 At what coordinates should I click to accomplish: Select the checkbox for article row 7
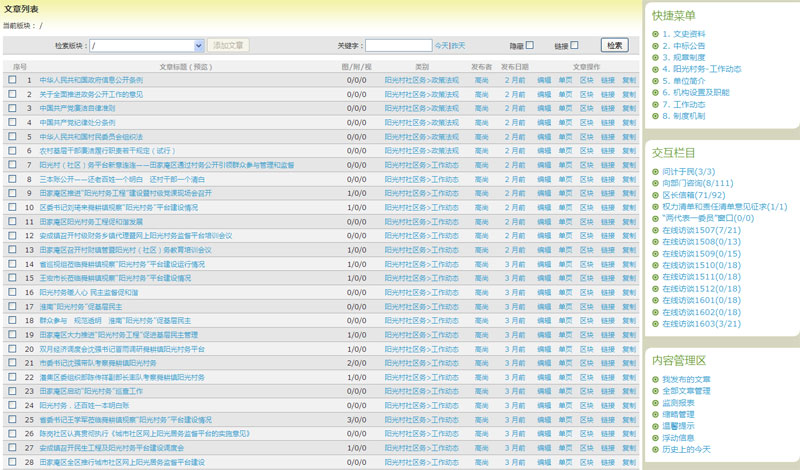point(12,164)
